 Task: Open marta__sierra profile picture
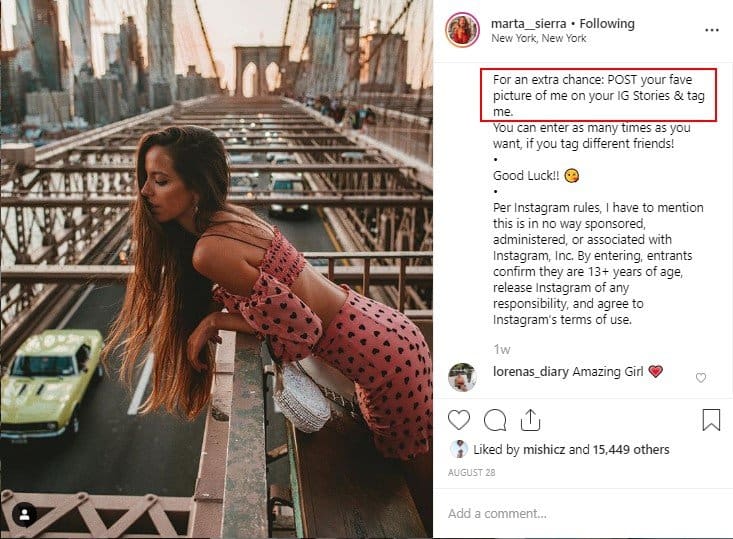click(462, 30)
